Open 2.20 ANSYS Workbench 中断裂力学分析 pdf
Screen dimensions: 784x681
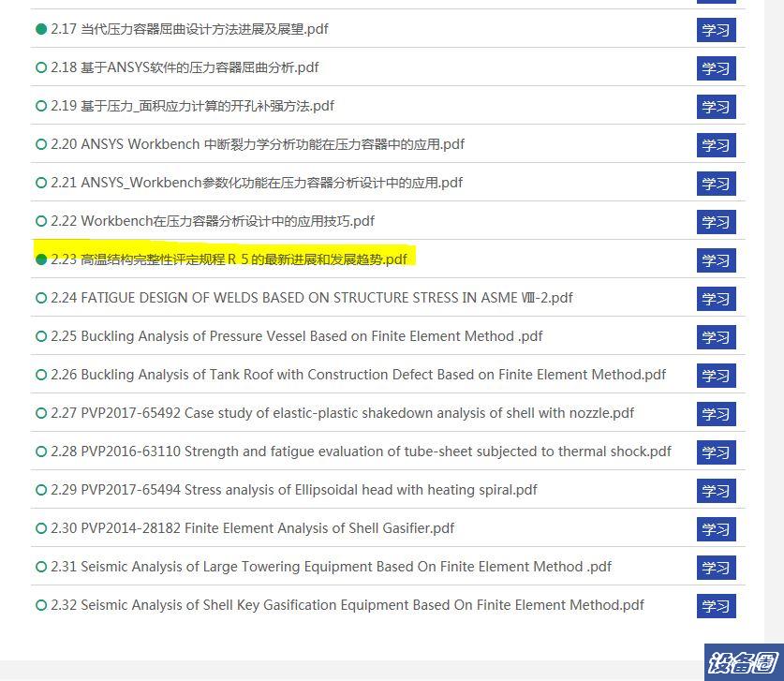tap(258, 144)
